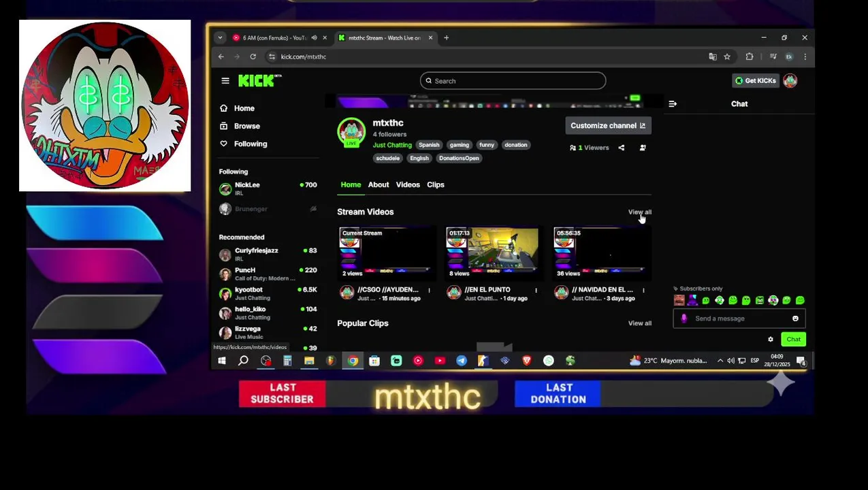The image size is (868, 490).
Task: Open Brave browser from the taskbar
Action: [527, 361]
